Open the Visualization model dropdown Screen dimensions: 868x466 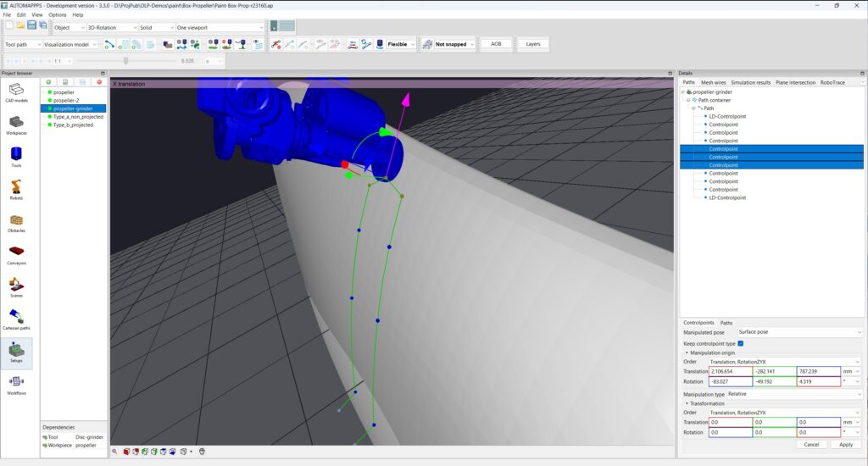[70, 44]
